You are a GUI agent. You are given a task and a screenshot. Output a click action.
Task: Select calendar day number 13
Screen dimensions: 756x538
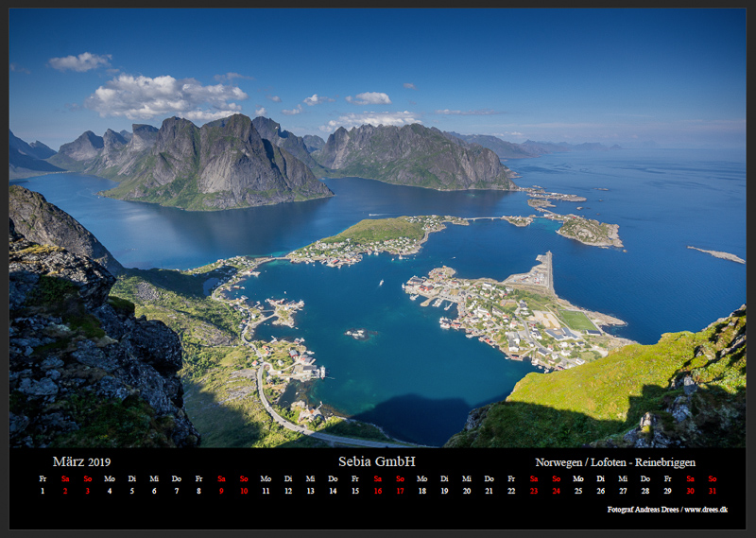pyautogui.click(x=311, y=491)
